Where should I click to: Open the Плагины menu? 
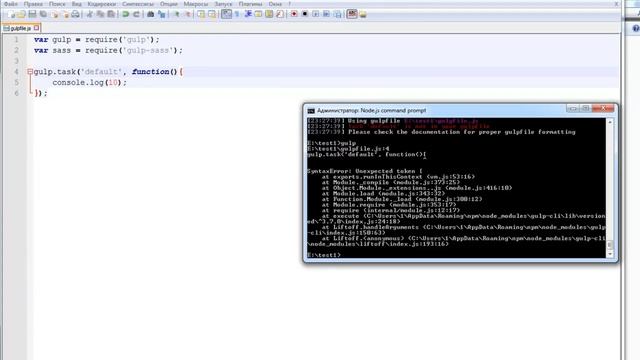(250, 4)
